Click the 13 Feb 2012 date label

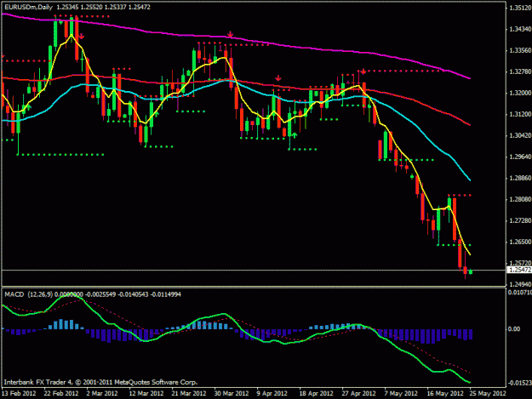pyautogui.click(x=19, y=393)
